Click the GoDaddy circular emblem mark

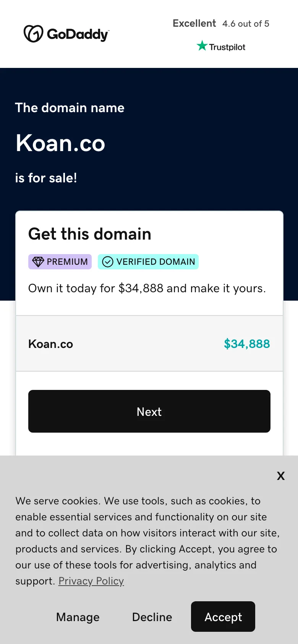[33, 34]
